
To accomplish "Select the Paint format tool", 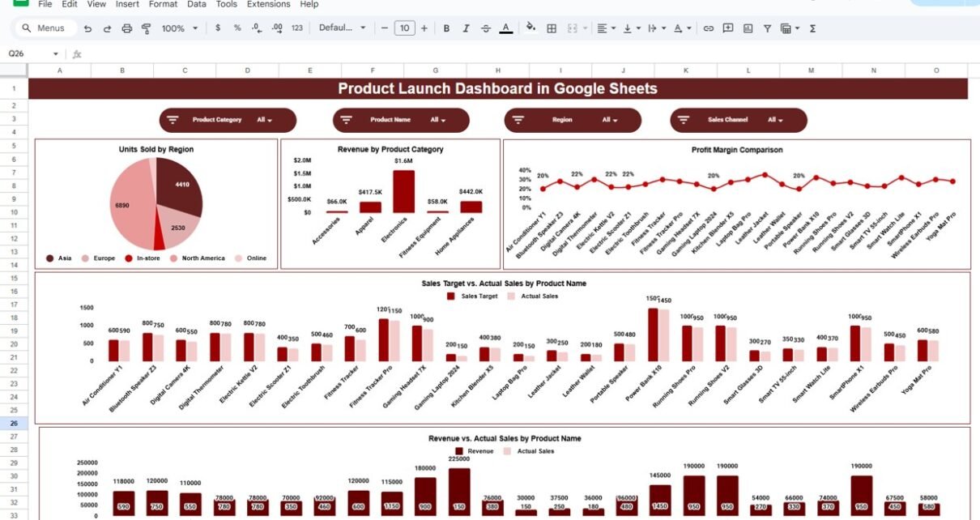I will (147, 28).
